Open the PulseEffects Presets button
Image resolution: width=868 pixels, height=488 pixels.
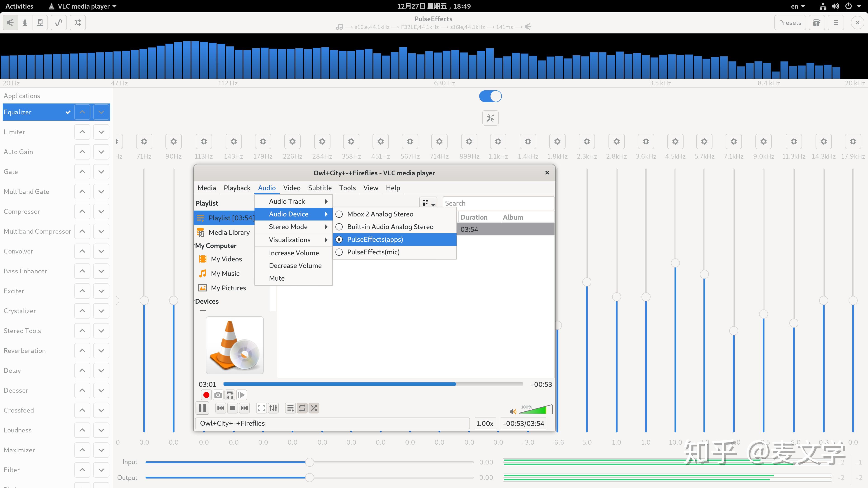click(790, 22)
